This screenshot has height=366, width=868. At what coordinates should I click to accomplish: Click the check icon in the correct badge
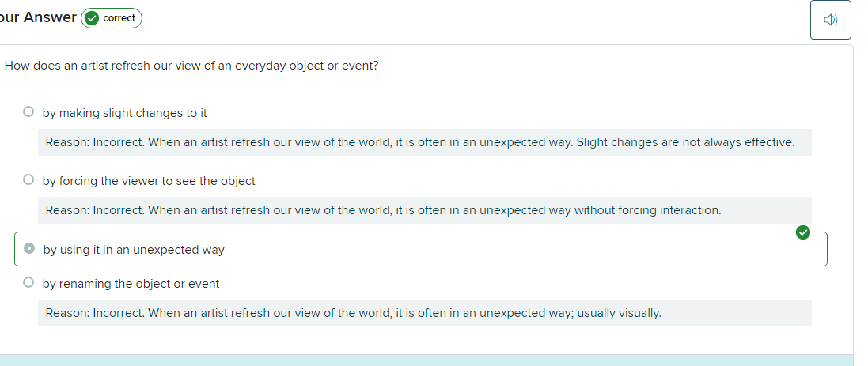click(92, 18)
